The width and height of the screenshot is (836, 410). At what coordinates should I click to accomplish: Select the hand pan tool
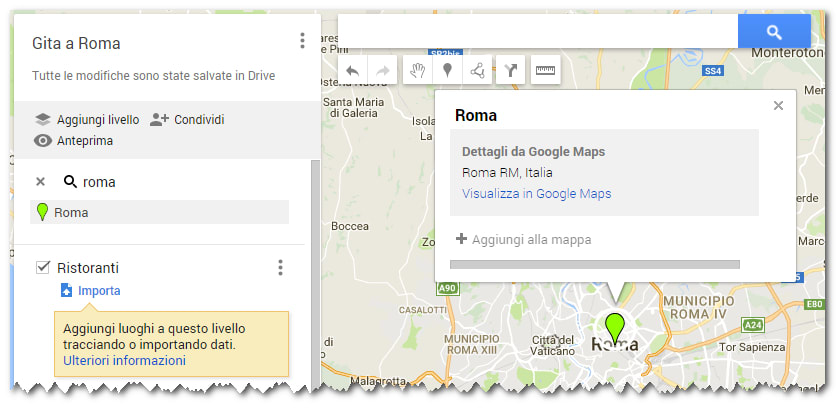418,70
